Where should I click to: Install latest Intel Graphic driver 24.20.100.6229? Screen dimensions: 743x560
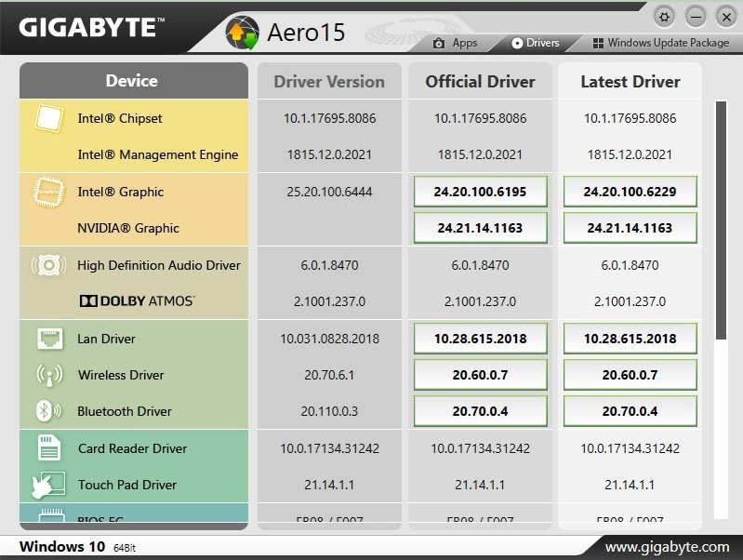630,192
